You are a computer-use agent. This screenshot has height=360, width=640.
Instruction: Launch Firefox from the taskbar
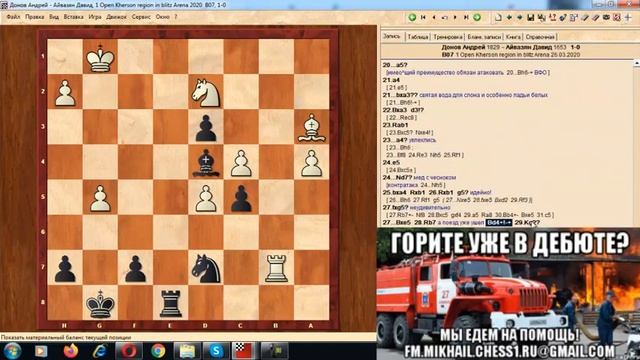click(70, 351)
